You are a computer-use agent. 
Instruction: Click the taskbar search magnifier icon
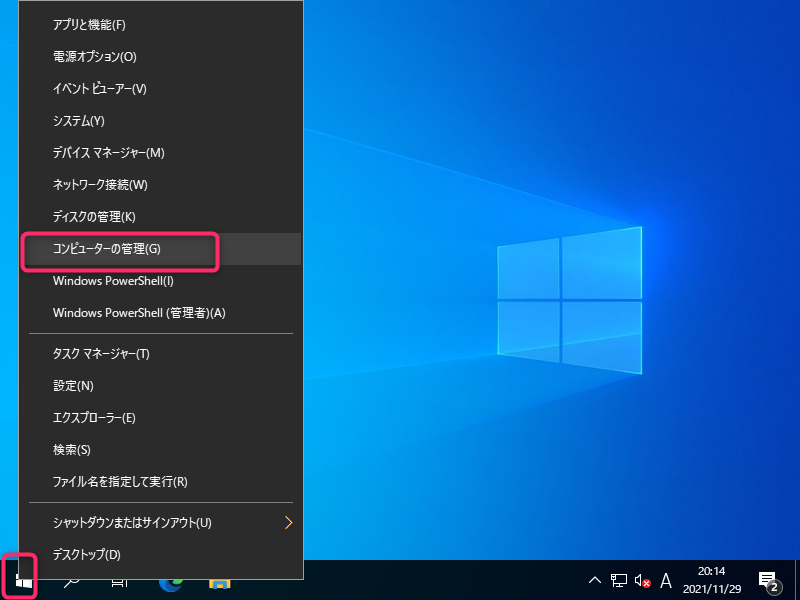(x=71, y=582)
